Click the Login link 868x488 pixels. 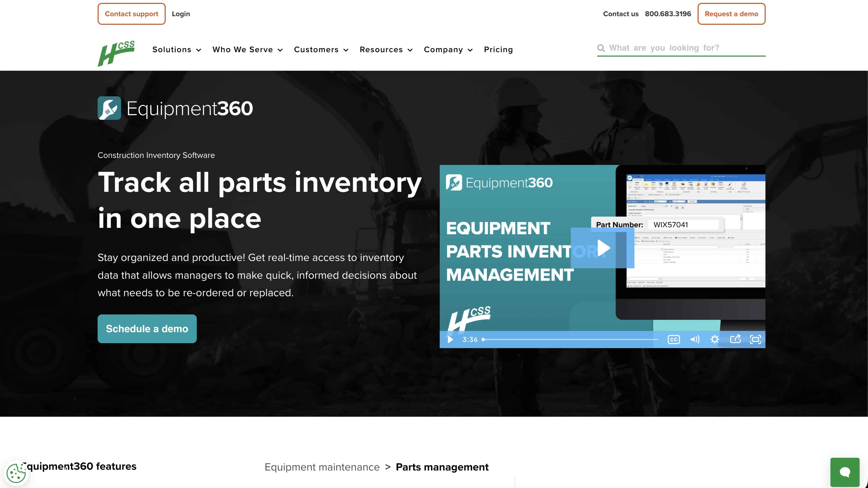pos(181,14)
